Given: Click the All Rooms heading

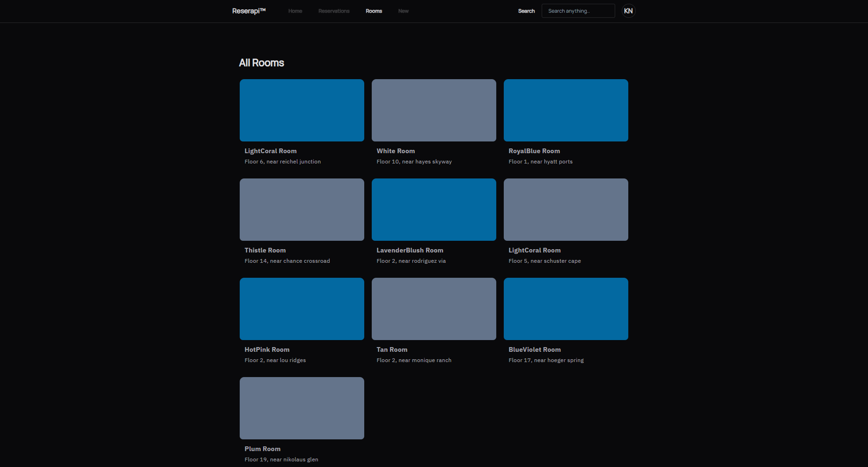Looking at the screenshot, I should tap(262, 63).
